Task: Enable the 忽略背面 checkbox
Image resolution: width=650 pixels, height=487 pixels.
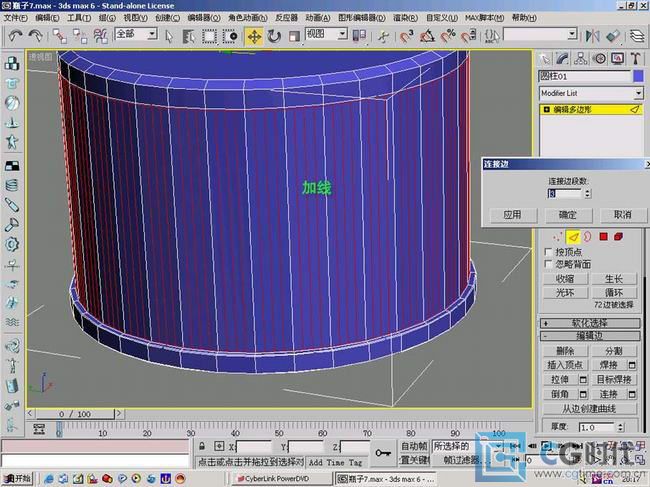Action: tap(548, 264)
